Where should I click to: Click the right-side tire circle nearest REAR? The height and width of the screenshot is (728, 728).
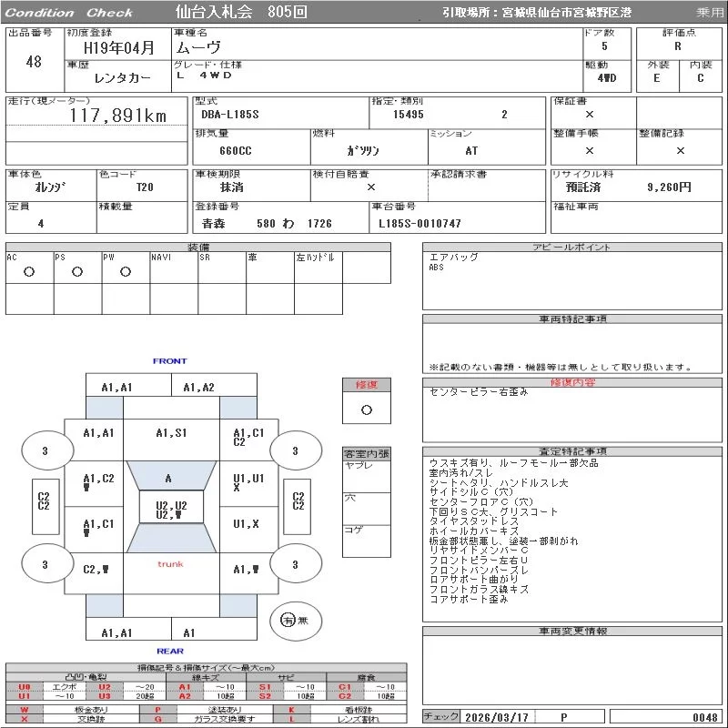295,565
